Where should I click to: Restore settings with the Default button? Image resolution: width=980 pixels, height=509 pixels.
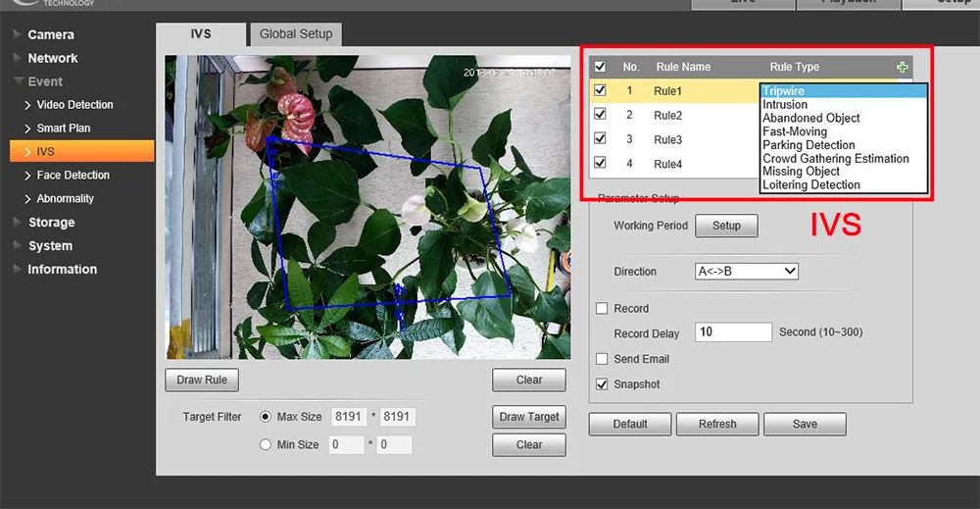click(630, 424)
